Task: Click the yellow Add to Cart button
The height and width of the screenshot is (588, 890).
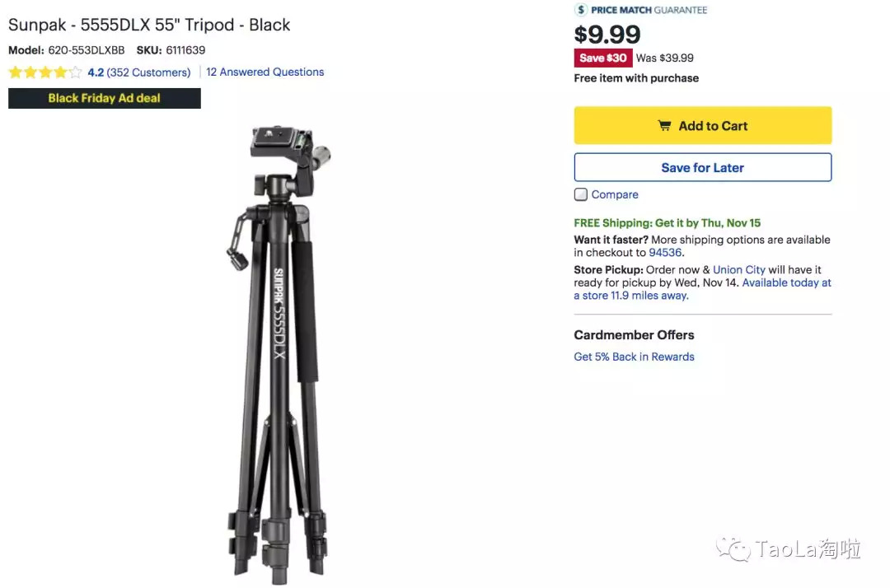Action: 702,125
